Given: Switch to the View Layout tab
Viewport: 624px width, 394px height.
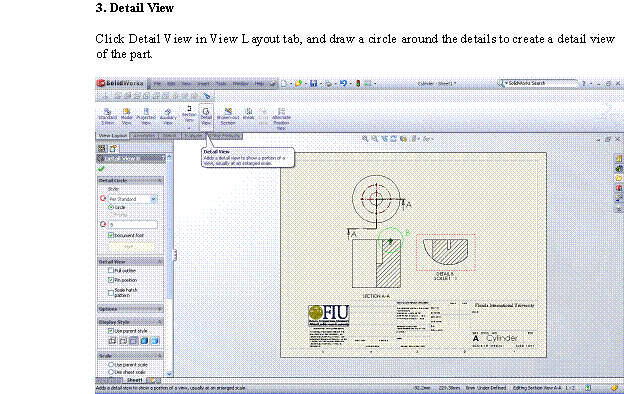Looking at the screenshot, I should pos(113,136).
